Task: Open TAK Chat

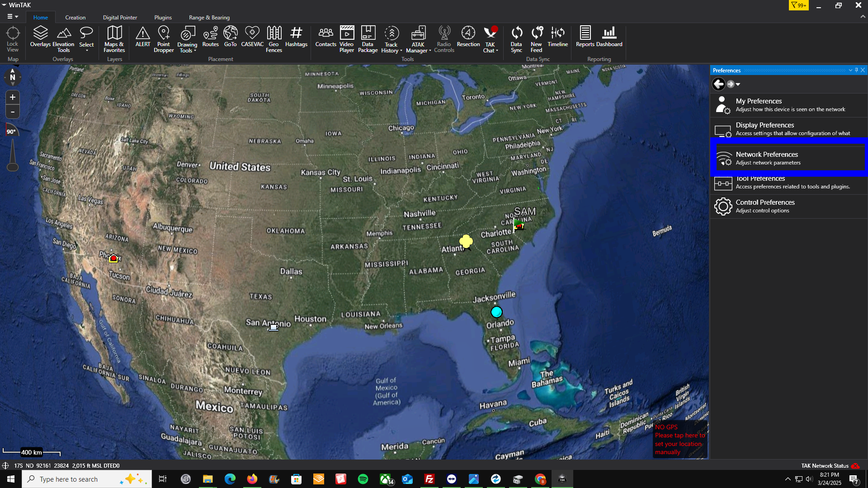Action: click(x=491, y=39)
